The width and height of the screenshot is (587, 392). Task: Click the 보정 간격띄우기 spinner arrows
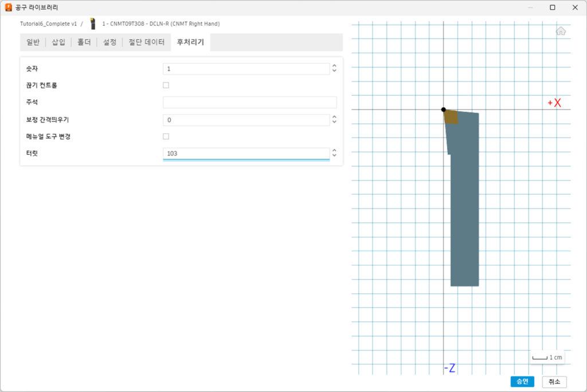334,119
